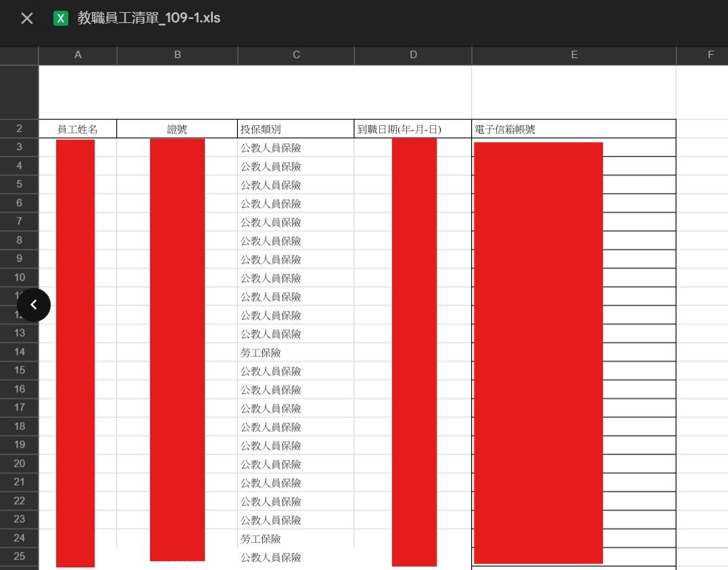Click the green Excel file icon

[61, 18]
